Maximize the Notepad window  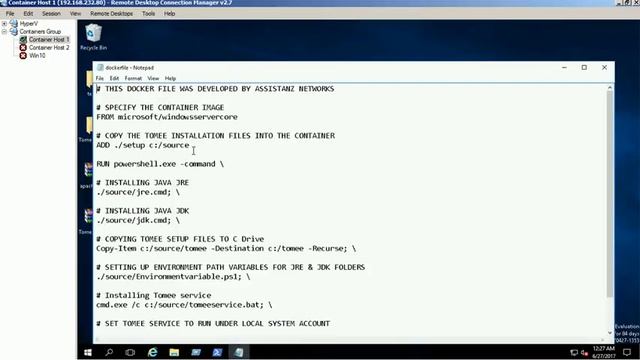[584, 68]
